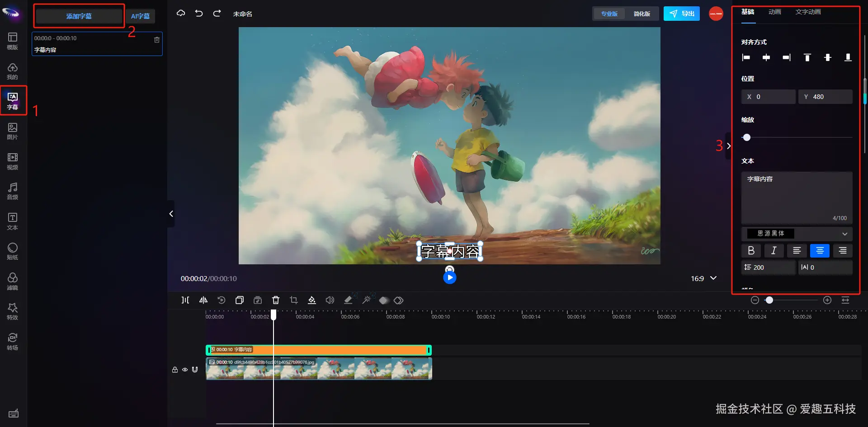Click the mirror flip tool
The width and height of the screenshot is (868, 427).
point(203,300)
